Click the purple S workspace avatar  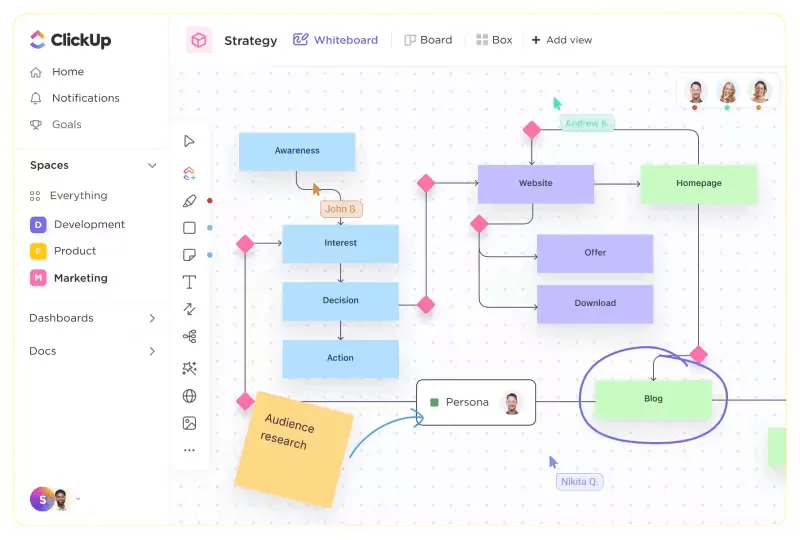tap(42, 500)
